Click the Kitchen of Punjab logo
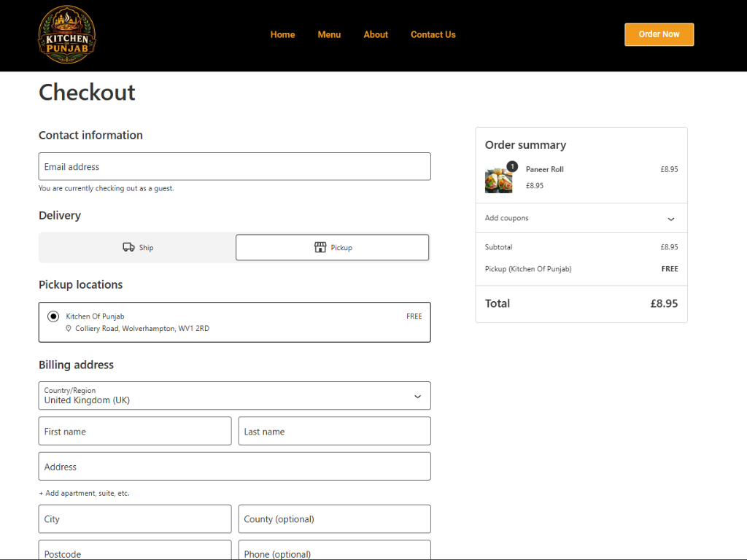 (66, 35)
